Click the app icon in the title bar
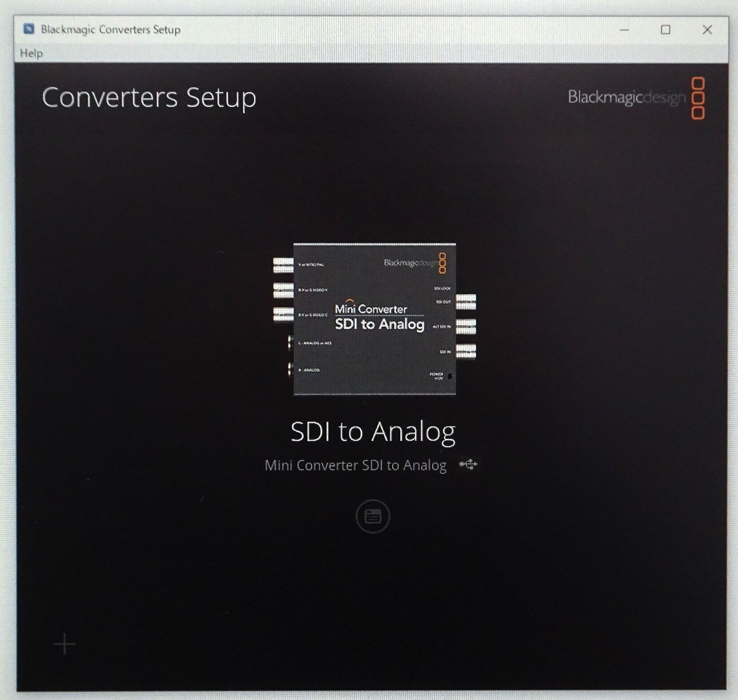 click(x=28, y=29)
